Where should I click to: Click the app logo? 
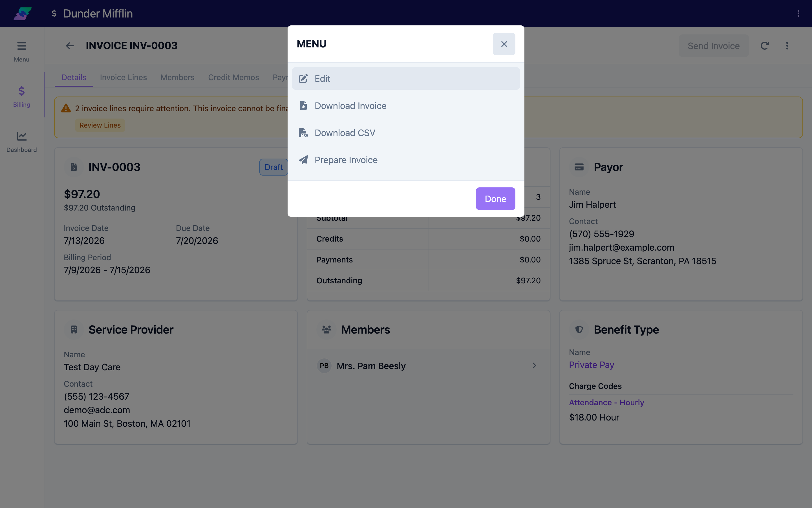23,14
